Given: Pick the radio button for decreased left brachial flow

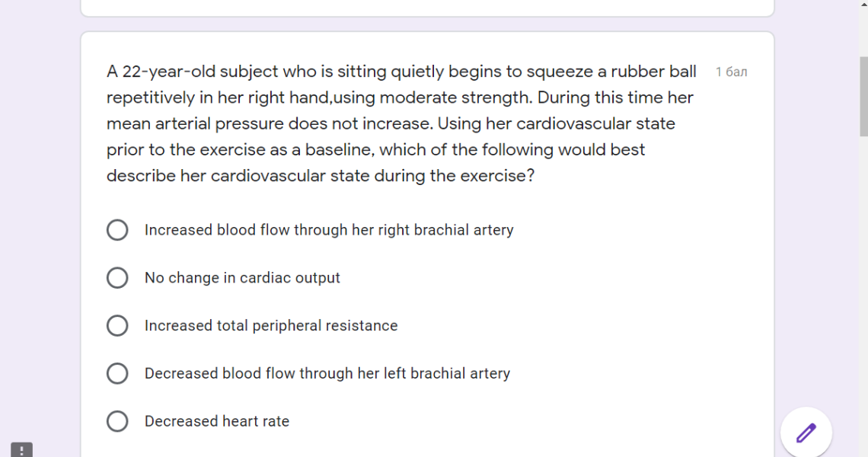Looking at the screenshot, I should tap(117, 373).
